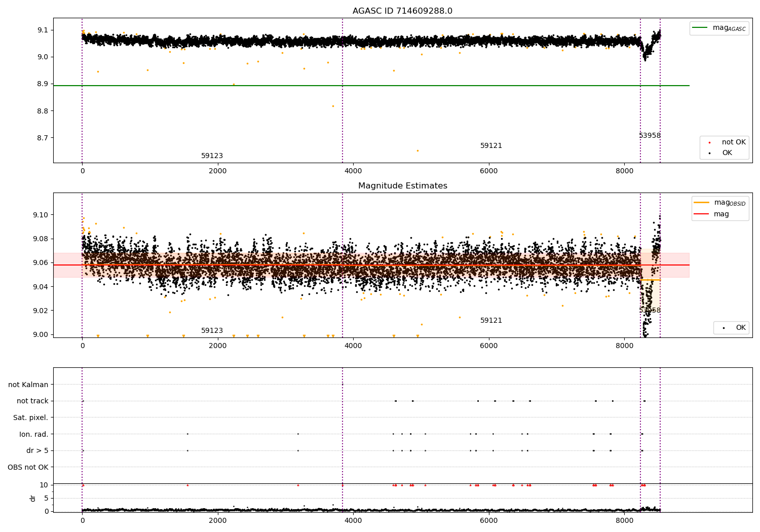This screenshot has height=532, width=760.
Task: Select the 'Ion. rad.' row label
Action: [x=33, y=434]
